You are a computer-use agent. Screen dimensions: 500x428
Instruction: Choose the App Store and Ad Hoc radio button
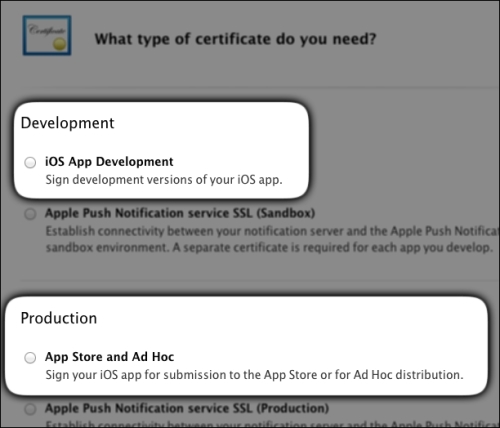pos(30,358)
